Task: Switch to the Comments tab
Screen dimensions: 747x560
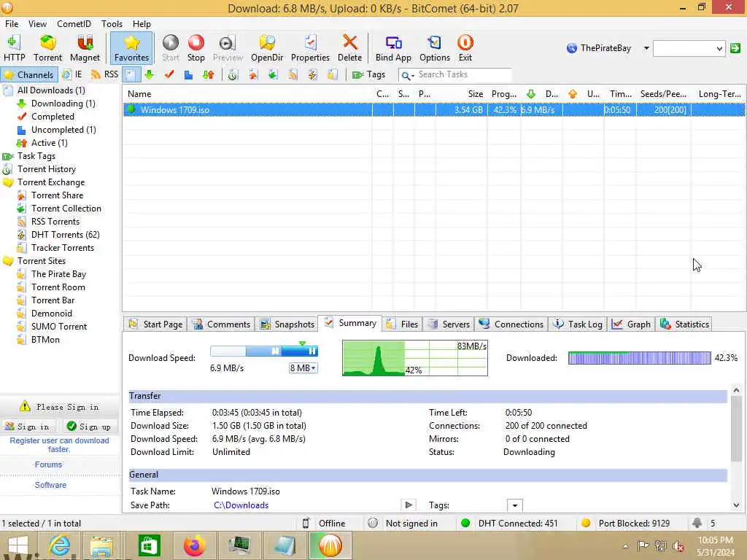Action: pos(221,324)
